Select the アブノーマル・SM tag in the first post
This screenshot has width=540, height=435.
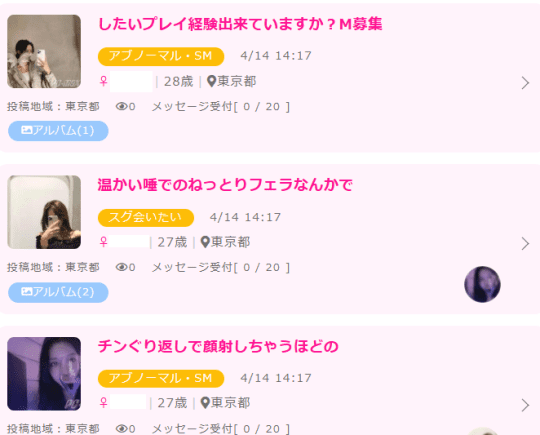[x=161, y=56]
